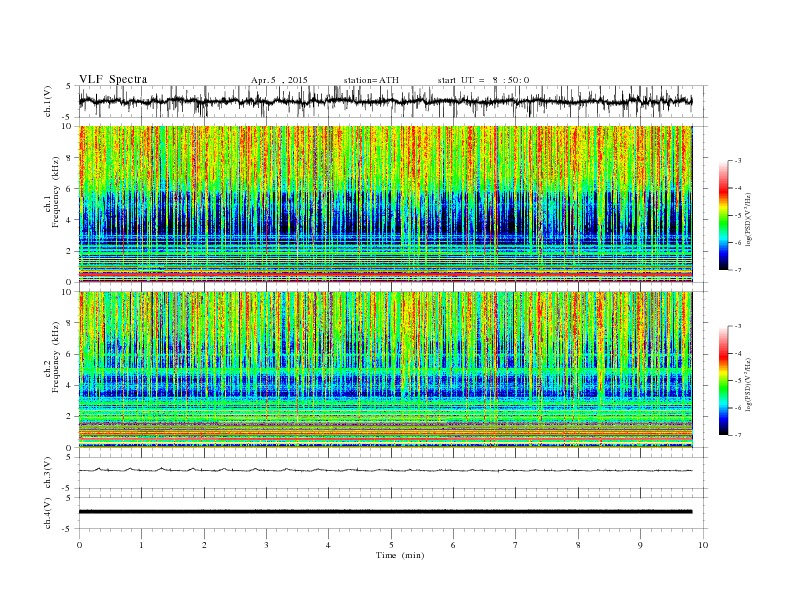Click the "ch.1(V)" axis label of top waveform
Viewport: 792px width, 612px height.
coord(48,101)
